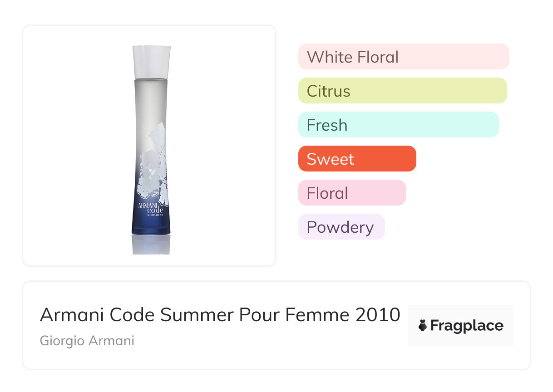Screen dimensions: 553x392
Task: Click the Armani Code Summer bottle image
Action: [151, 145]
